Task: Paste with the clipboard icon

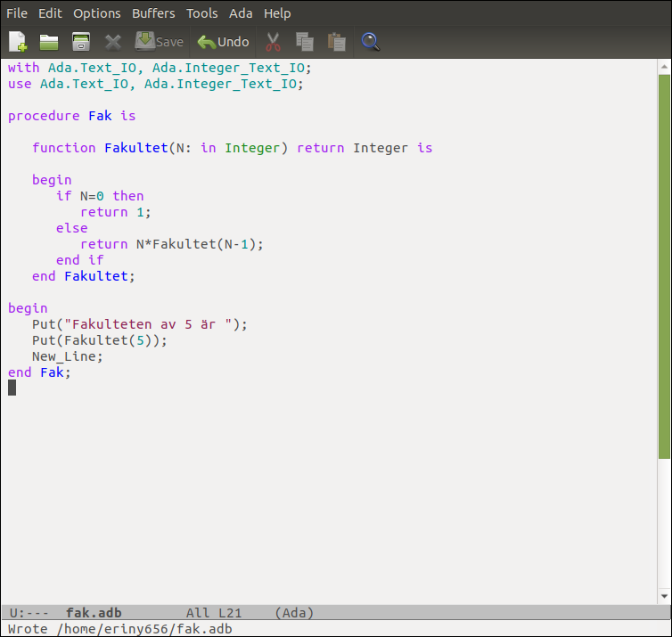Action: 337,42
